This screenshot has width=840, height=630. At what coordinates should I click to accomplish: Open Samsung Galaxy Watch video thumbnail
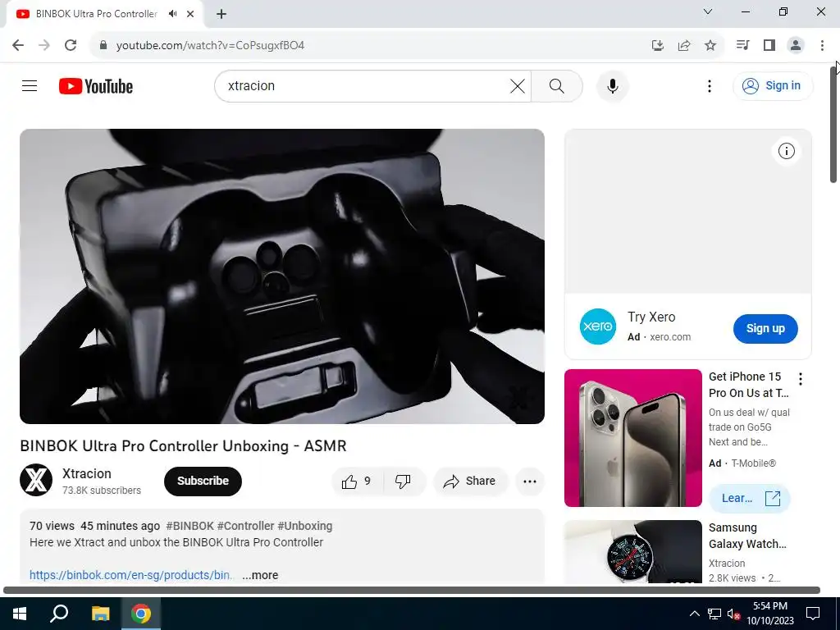(x=632, y=552)
